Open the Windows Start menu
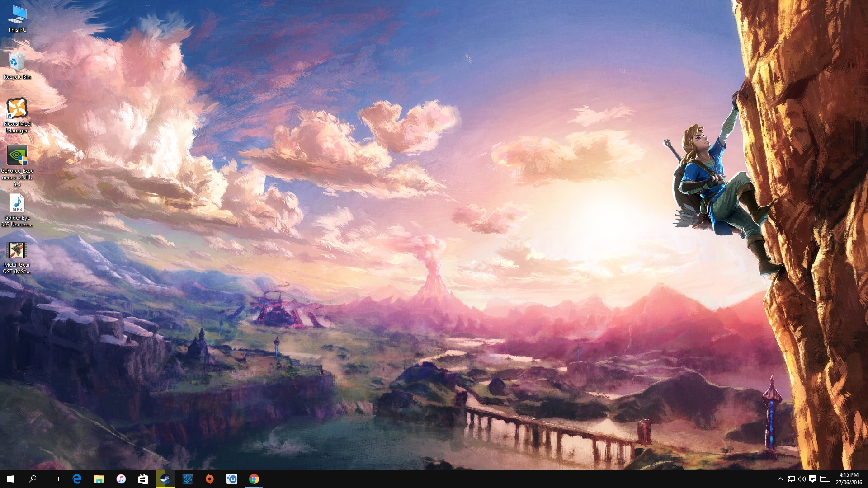Image resolution: width=868 pixels, height=488 pixels. click(11, 479)
